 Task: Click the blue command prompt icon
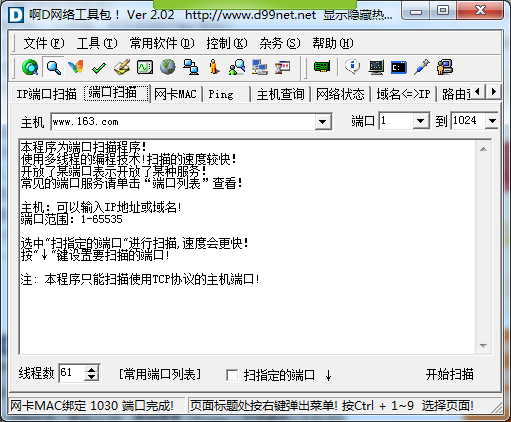399,68
